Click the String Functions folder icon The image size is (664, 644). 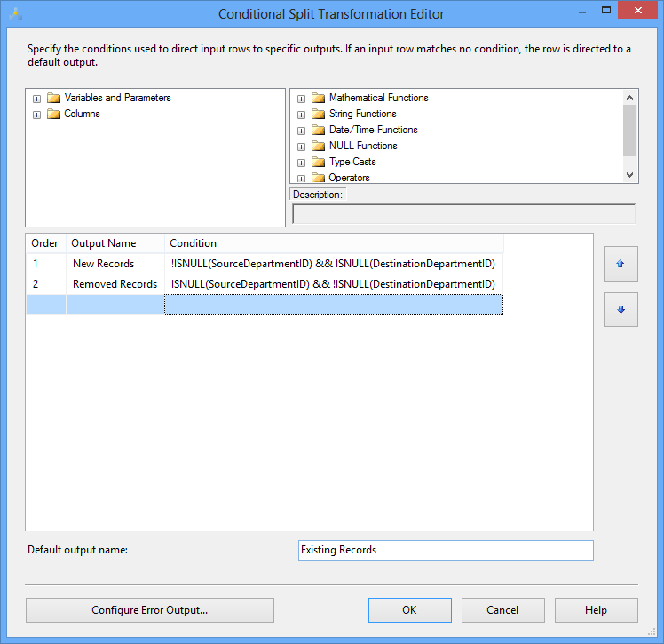click(318, 114)
